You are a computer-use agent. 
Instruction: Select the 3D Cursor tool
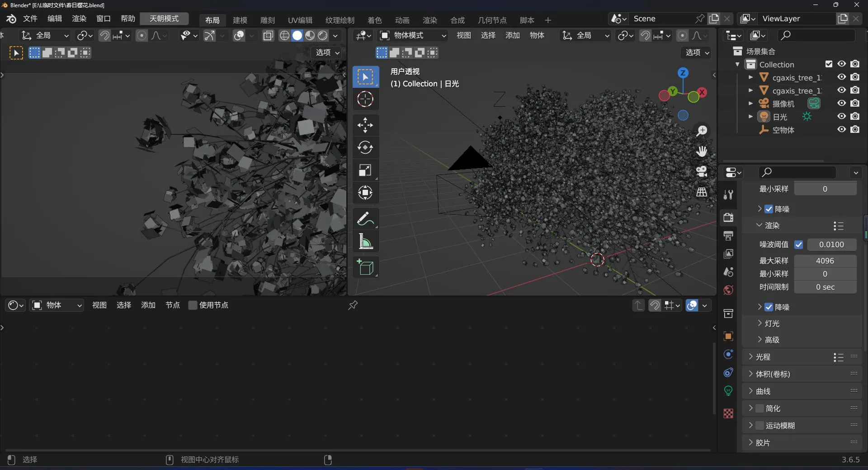365,99
